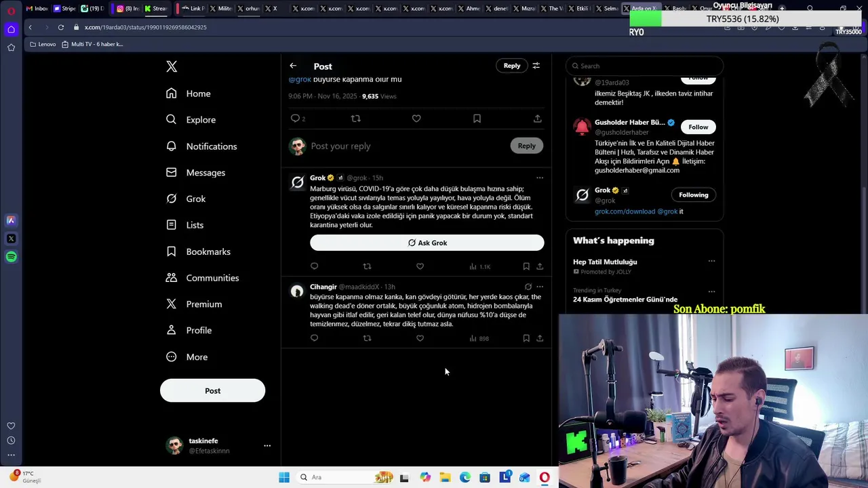View analytics of Grok's reply
The image size is (868, 488).
click(x=479, y=266)
